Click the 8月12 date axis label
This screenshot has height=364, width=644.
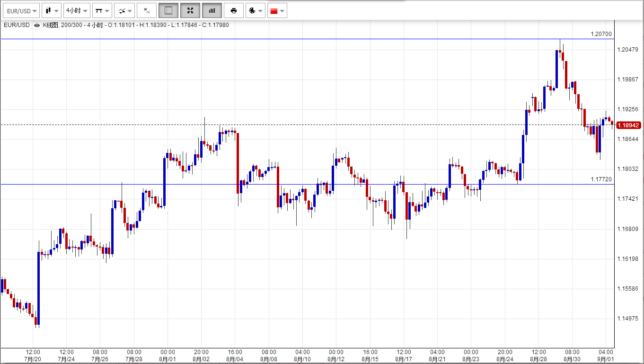336,359
